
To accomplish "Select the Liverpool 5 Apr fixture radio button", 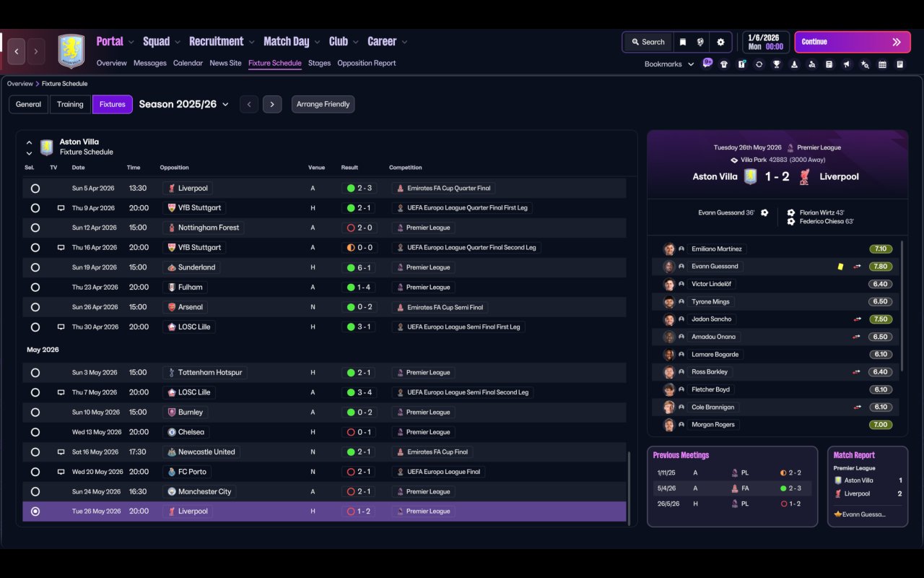I will (x=35, y=189).
